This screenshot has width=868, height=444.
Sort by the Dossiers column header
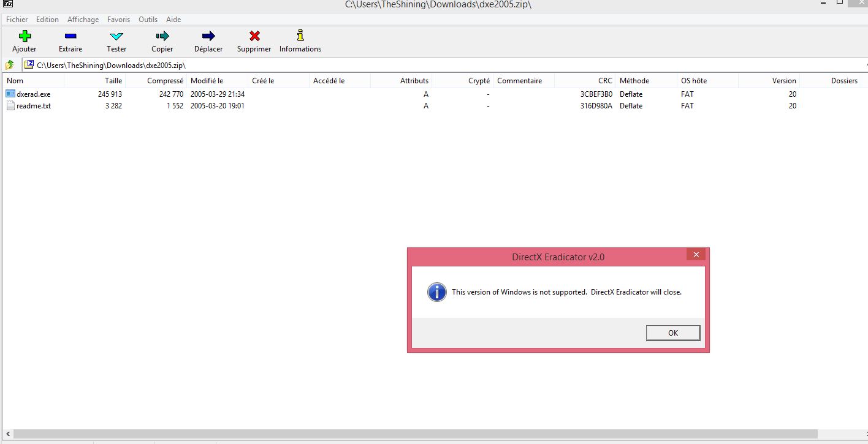[x=831, y=81]
